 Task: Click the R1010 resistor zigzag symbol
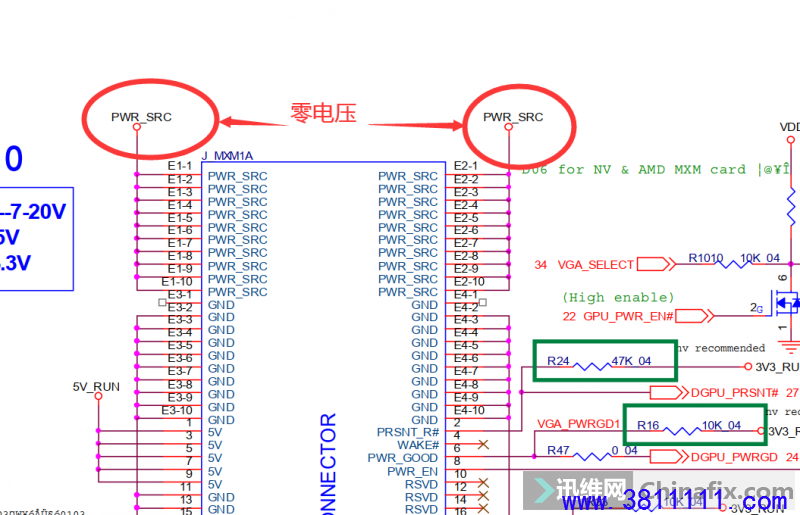tap(732, 264)
